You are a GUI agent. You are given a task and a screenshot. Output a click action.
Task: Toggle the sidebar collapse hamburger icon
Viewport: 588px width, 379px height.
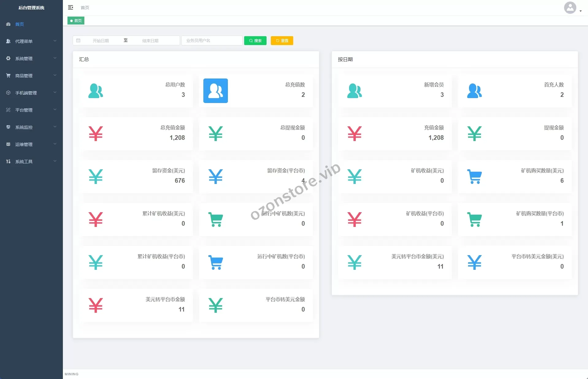pyautogui.click(x=71, y=7)
